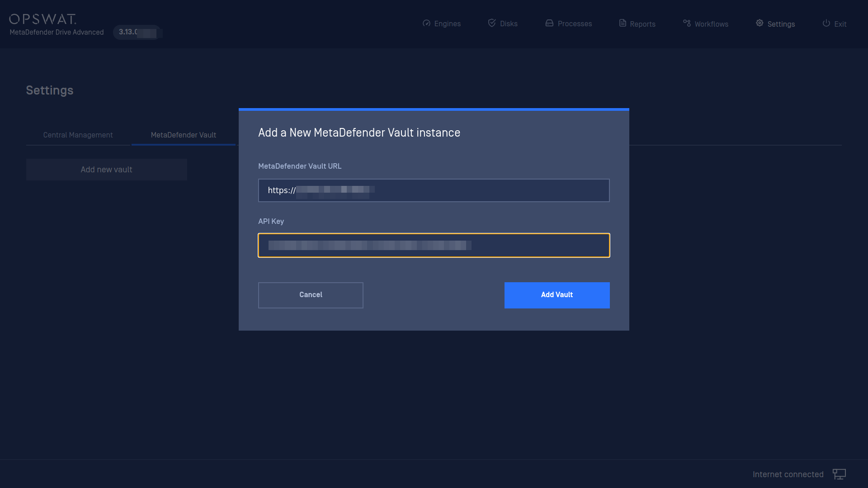Click the Disks shield-check icon
868x488 pixels.
coord(492,23)
